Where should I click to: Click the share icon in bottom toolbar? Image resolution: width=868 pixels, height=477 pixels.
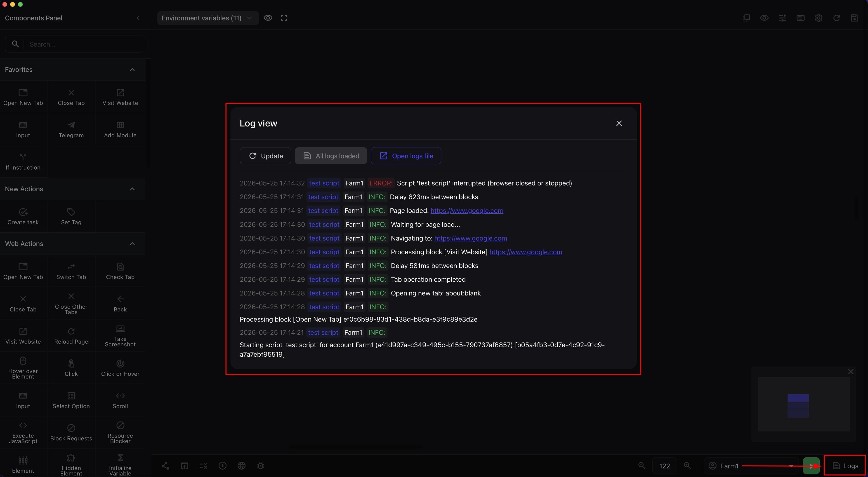[x=165, y=466]
